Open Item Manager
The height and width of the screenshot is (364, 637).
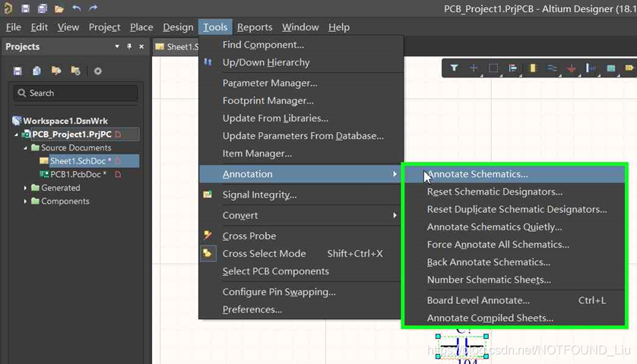pyautogui.click(x=300, y=154)
